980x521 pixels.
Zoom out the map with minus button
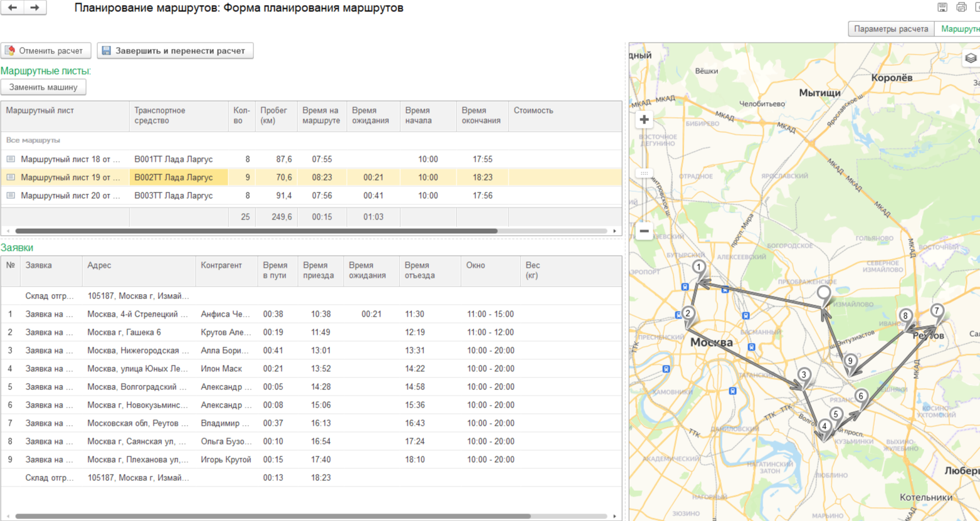[x=644, y=231]
